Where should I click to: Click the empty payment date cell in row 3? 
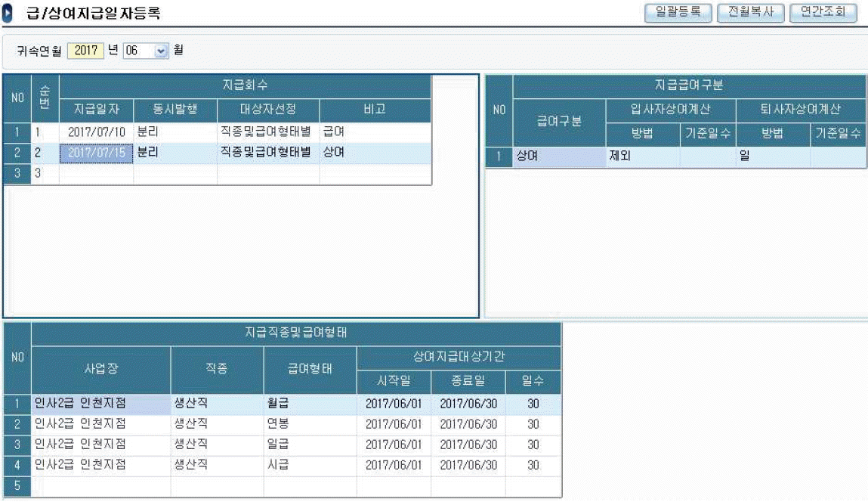[96, 174]
